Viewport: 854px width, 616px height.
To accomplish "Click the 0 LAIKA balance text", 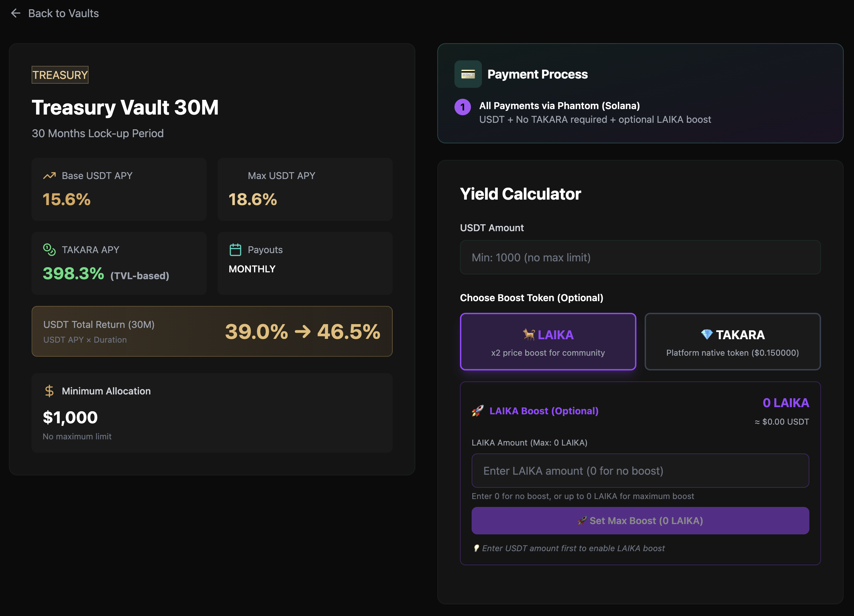I will point(785,403).
